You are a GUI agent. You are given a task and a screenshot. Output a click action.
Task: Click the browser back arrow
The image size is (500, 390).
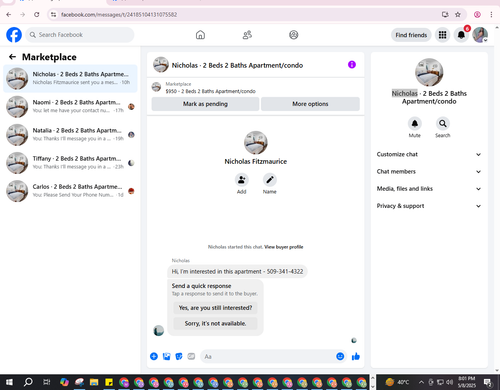tap(9, 14)
